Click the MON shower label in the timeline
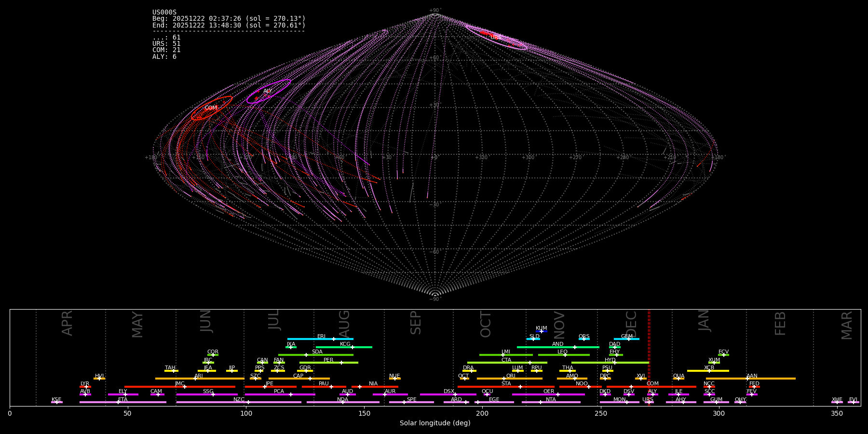This screenshot has height=434, width=868. pos(620,400)
